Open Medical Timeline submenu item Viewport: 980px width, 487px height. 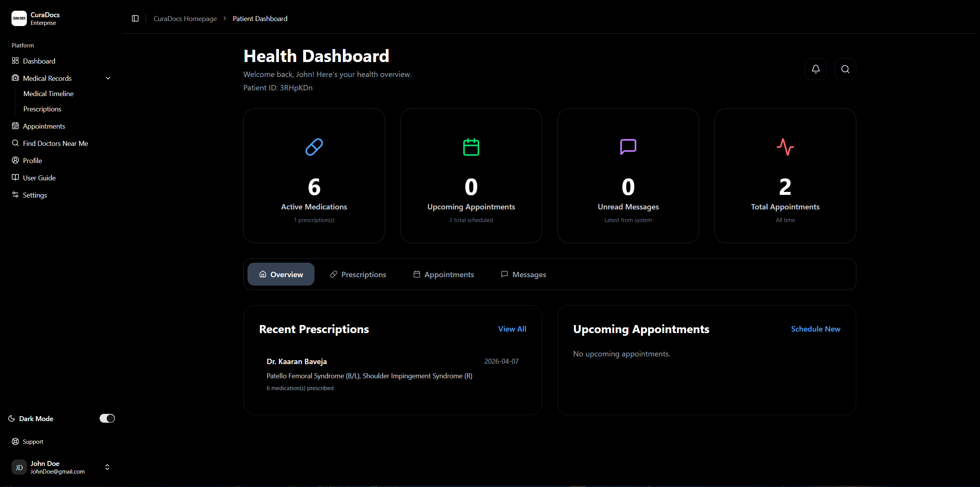point(48,93)
